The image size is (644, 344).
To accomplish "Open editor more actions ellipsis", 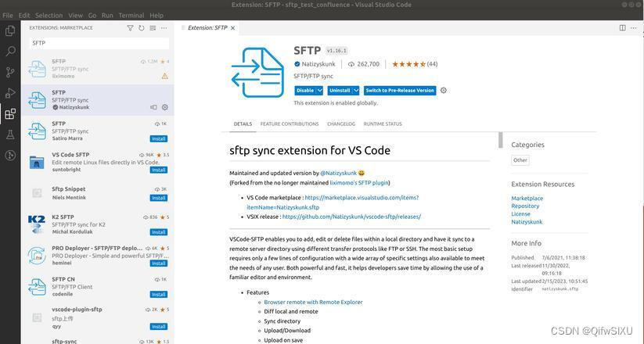I will pyautogui.click(x=634, y=28).
